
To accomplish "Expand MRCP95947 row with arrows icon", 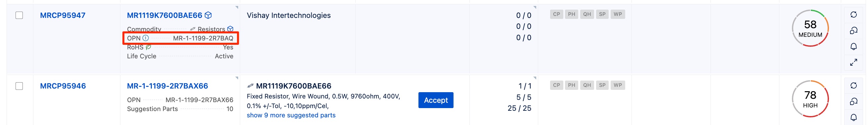I will click(x=853, y=62).
